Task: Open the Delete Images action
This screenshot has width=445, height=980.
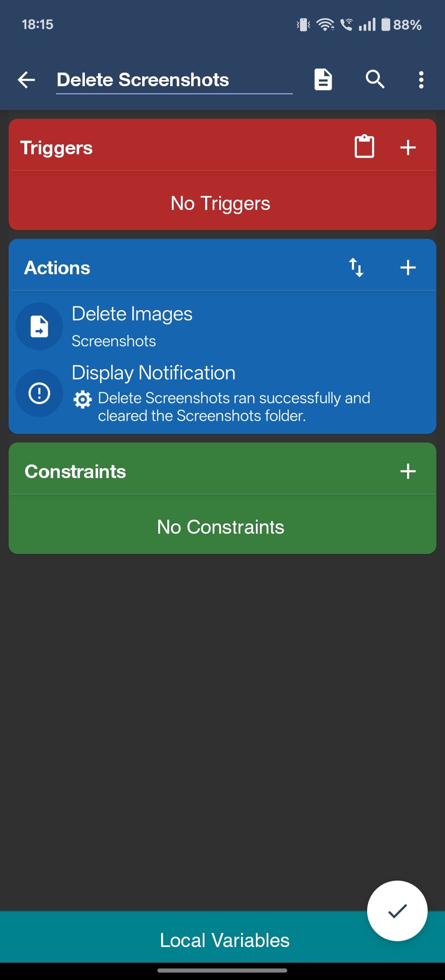Action: 222,326
